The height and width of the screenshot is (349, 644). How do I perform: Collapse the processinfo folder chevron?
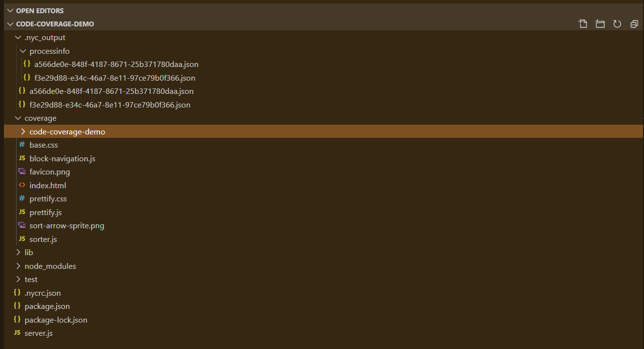tap(23, 51)
